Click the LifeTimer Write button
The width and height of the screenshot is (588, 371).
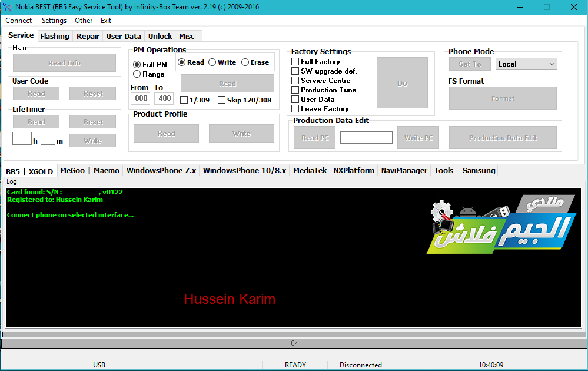pos(92,140)
